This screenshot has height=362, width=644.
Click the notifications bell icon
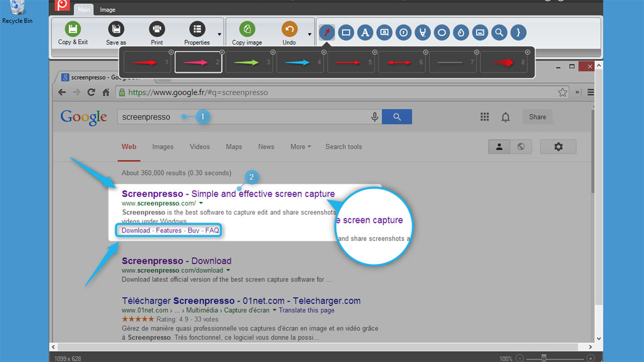[505, 117]
